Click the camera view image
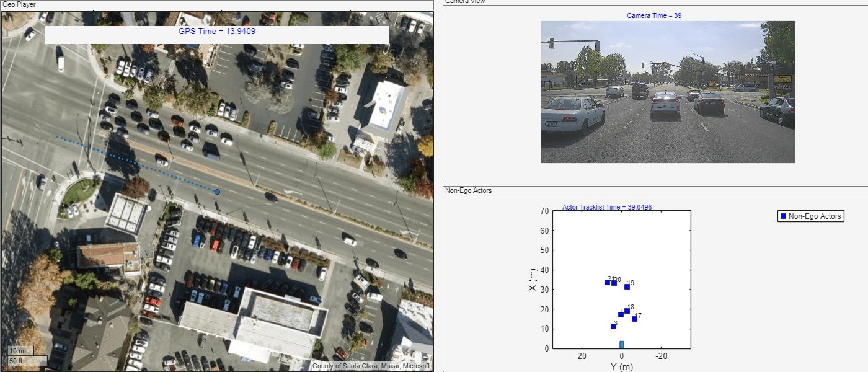 pyautogui.click(x=667, y=92)
